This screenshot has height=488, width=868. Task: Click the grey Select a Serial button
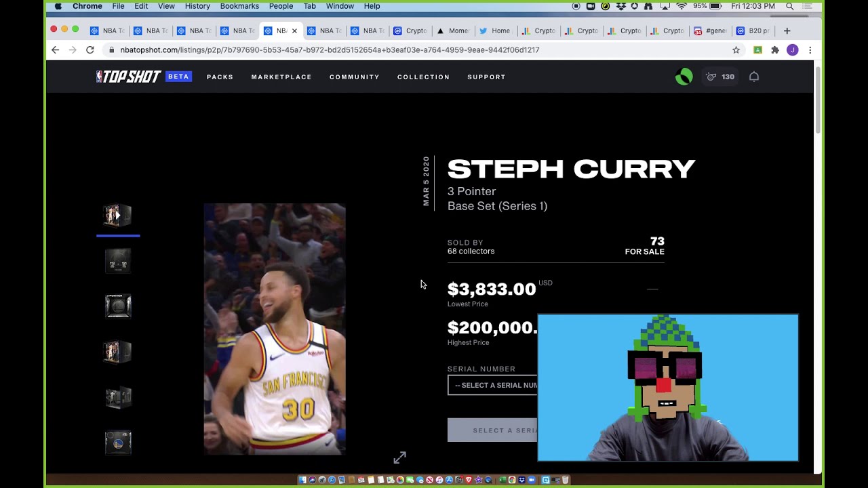point(492,430)
